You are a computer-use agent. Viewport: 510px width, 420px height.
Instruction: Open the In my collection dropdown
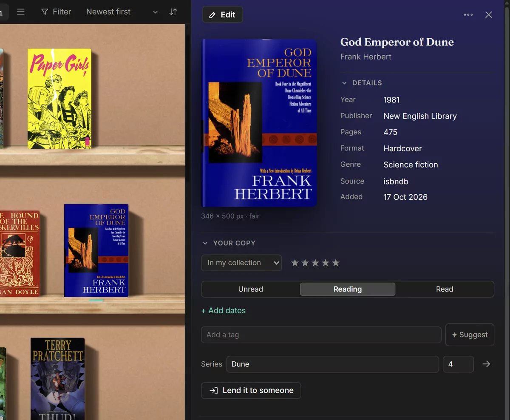241,263
